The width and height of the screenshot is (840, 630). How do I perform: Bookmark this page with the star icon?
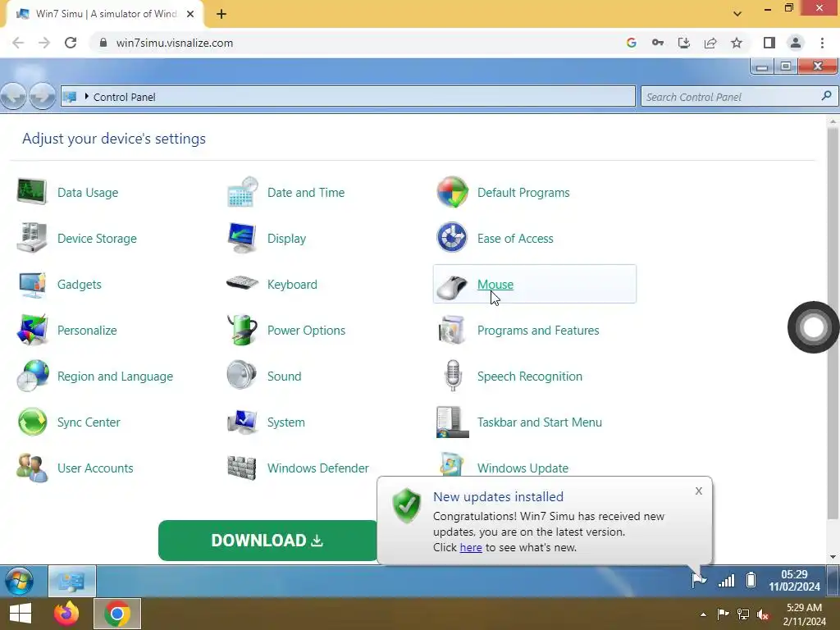point(737,43)
